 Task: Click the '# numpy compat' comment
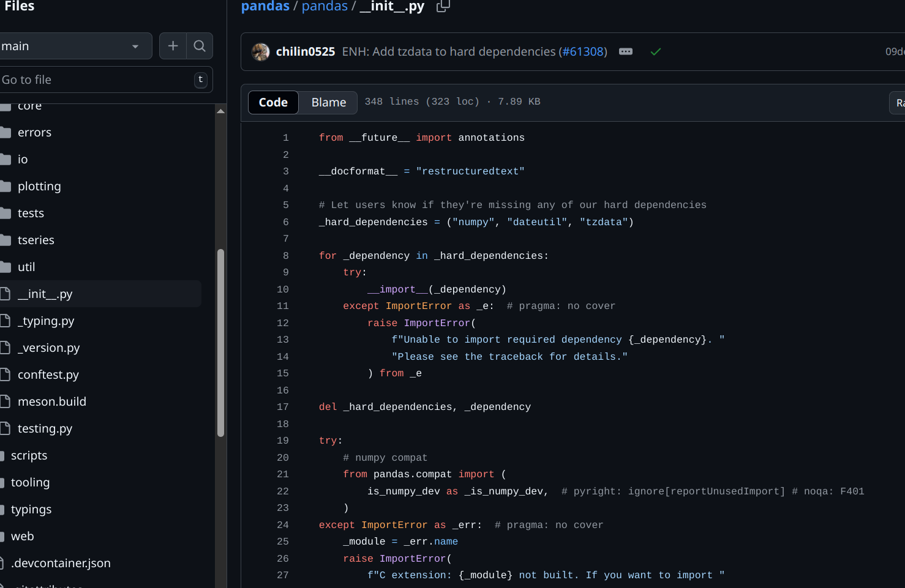(x=385, y=458)
